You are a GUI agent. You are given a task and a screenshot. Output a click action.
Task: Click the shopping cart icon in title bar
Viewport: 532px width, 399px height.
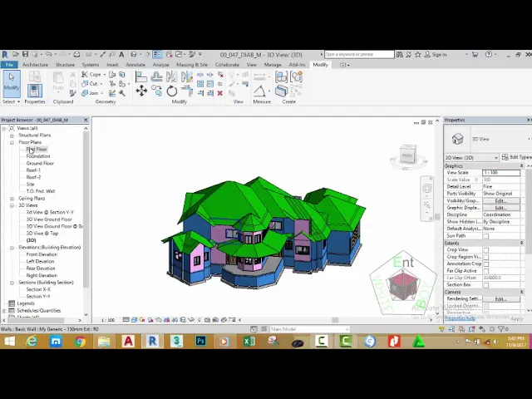click(475, 54)
